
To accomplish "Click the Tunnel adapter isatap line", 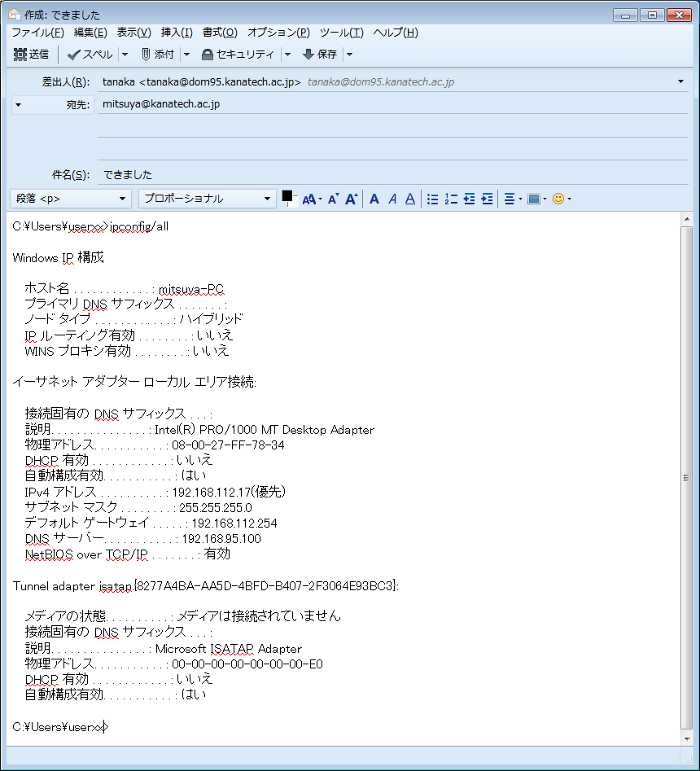I will click(205, 586).
